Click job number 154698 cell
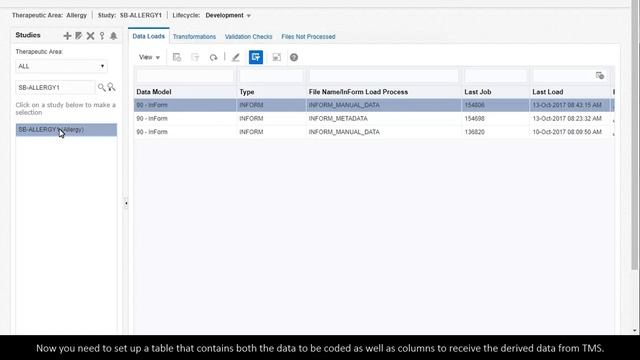 (x=474, y=118)
